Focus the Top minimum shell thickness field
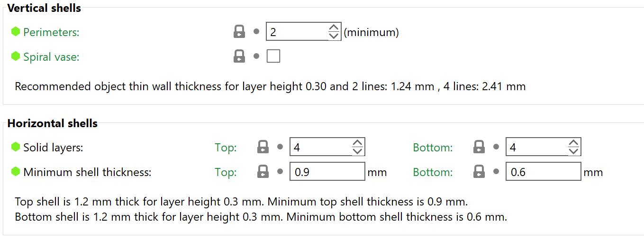 point(327,172)
